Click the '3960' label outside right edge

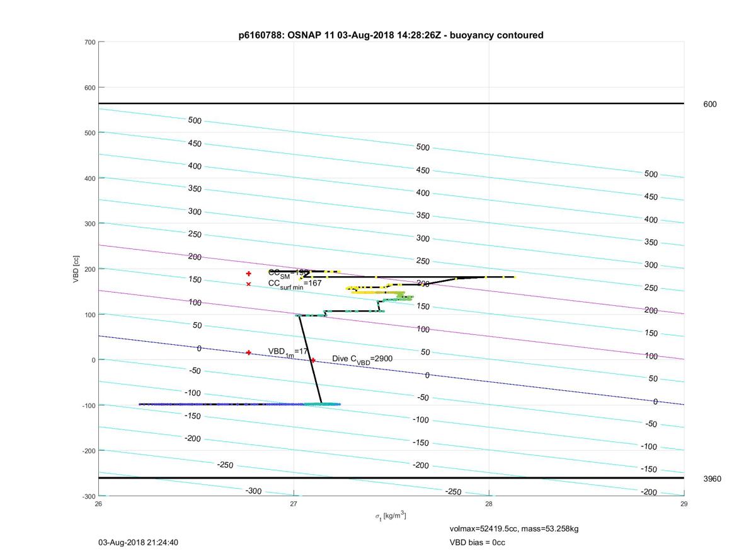coord(712,479)
